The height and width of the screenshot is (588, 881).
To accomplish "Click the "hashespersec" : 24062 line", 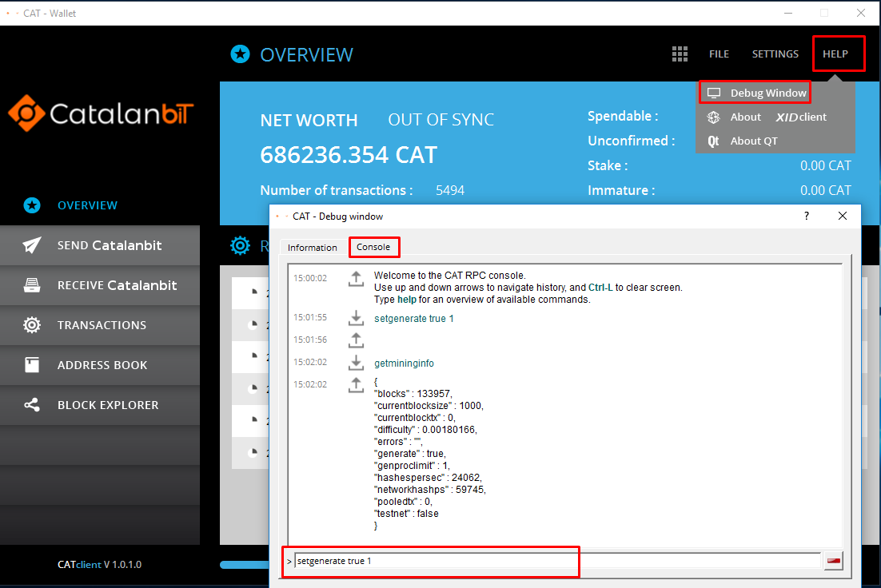I will point(429,478).
